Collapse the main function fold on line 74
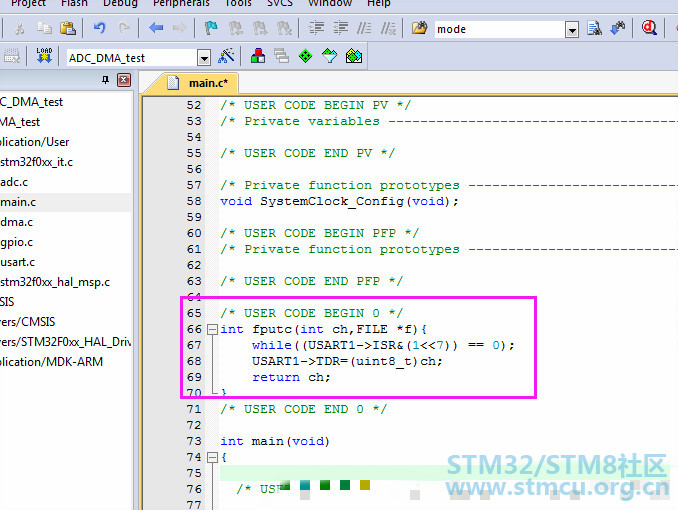Viewport: 678px width, 510px height. [212, 458]
